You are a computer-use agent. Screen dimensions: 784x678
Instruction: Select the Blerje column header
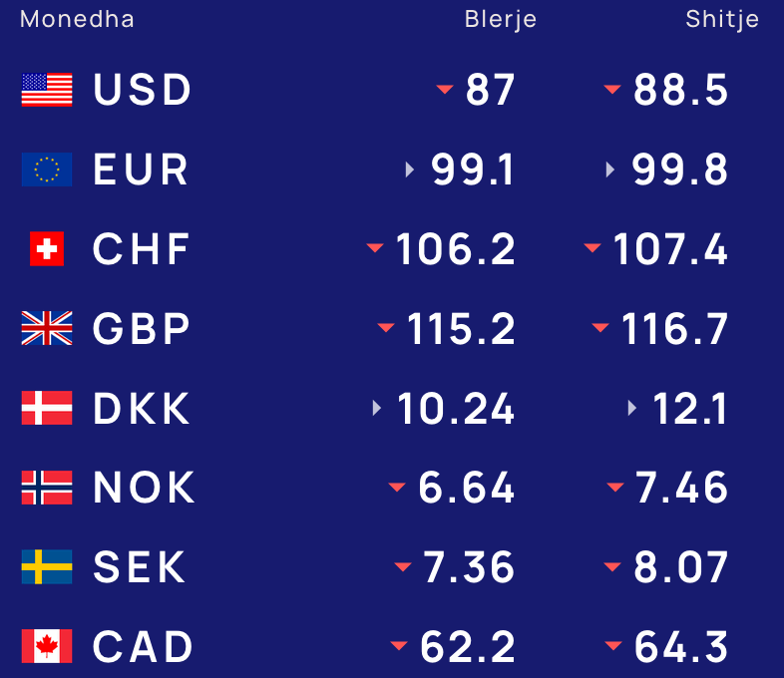501,20
